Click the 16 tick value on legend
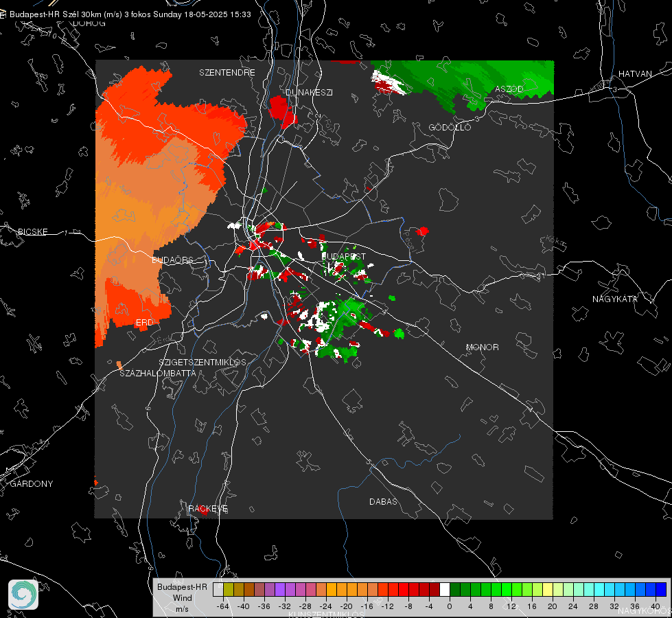The height and width of the screenshot is (618, 672). [532, 606]
